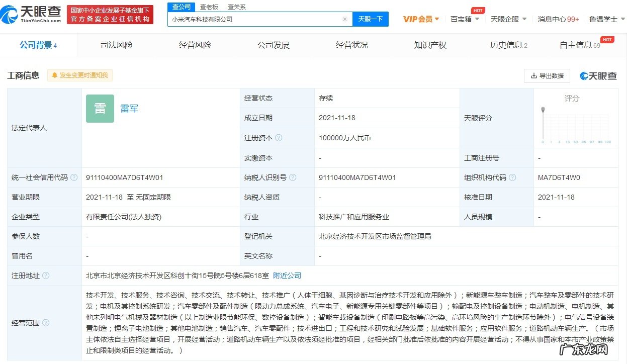The height and width of the screenshot is (364, 627).
Task: Click the help icon next to 组织机构代码
Action: coord(512,177)
